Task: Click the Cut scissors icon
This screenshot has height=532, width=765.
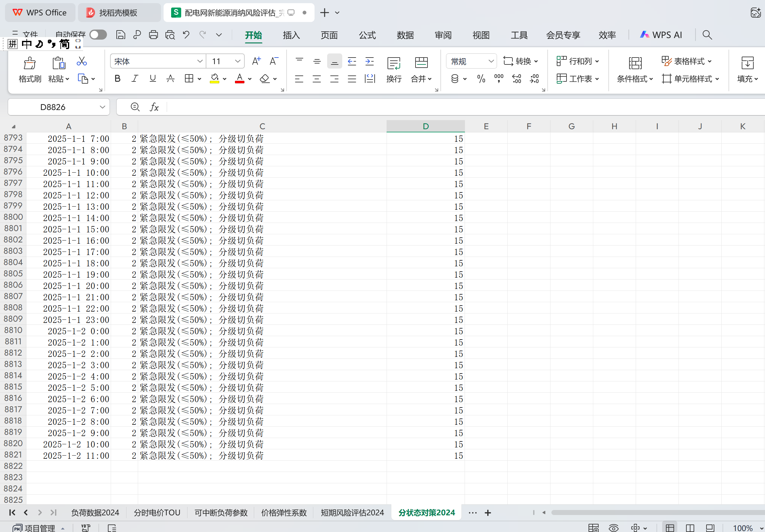Action: coord(82,61)
